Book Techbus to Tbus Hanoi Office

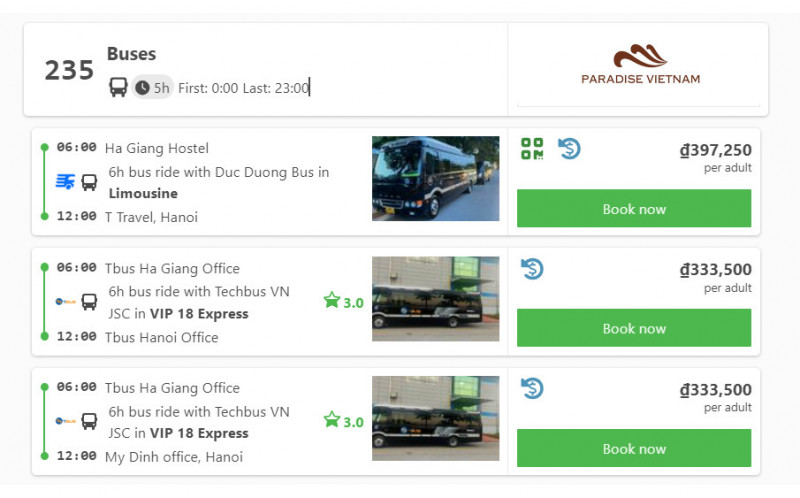[634, 328]
